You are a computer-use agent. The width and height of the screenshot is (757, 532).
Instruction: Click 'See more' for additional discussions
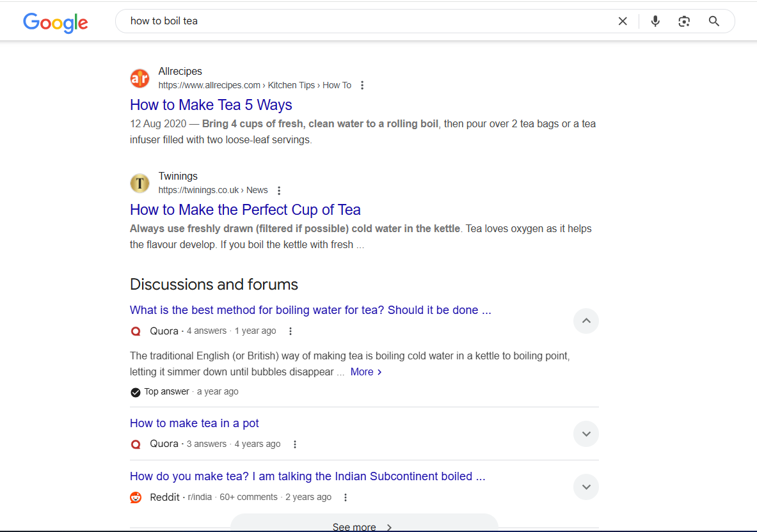(x=354, y=526)
